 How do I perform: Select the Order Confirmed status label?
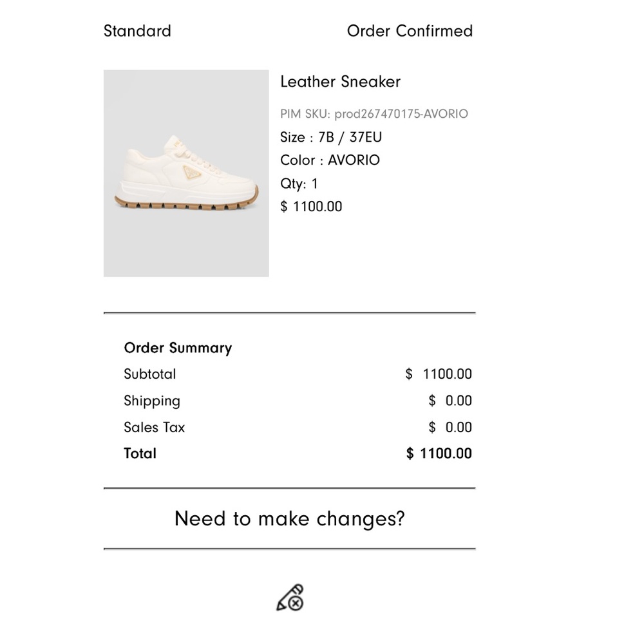coord(410,30)
